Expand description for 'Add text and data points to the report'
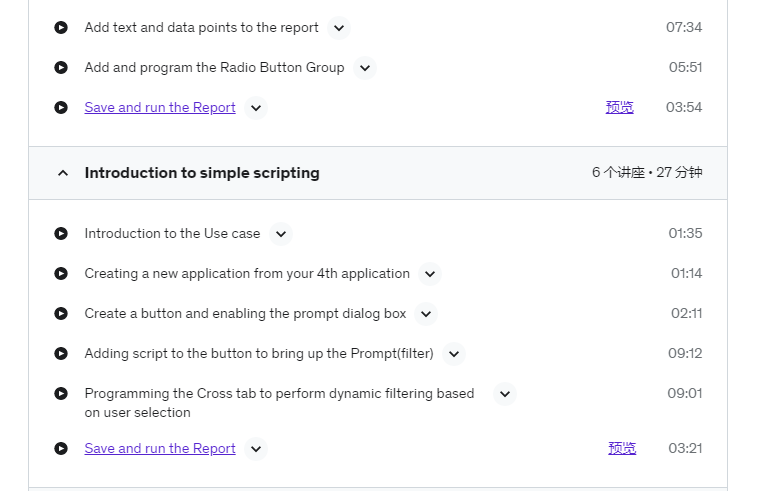Screen dimensions: 757x491 click(x=339, y=28)
